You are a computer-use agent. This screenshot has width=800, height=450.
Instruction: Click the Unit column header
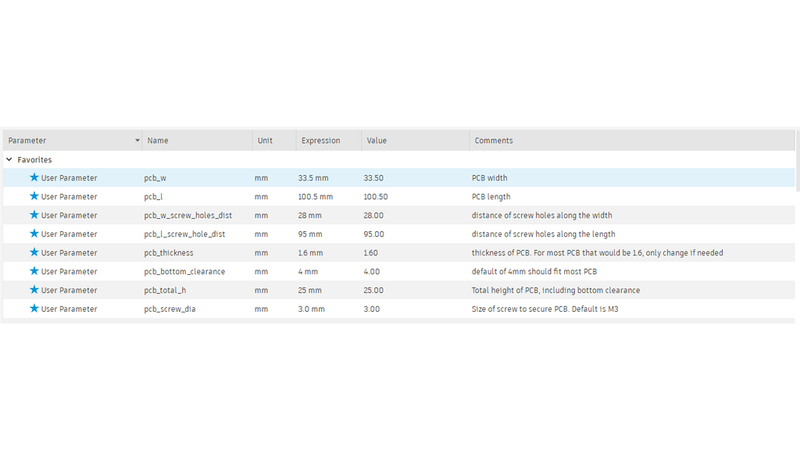265,141
